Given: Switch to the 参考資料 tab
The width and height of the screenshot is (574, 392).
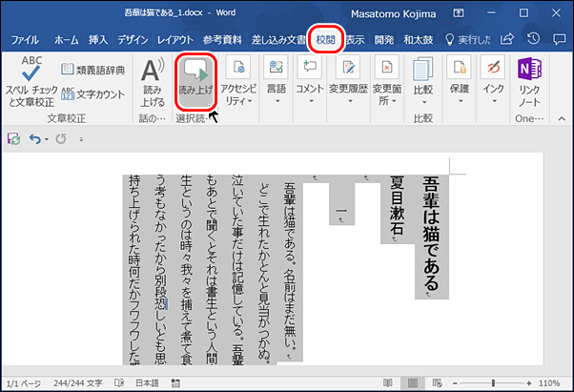Looking at the screenshot, I should coord(197,40).
